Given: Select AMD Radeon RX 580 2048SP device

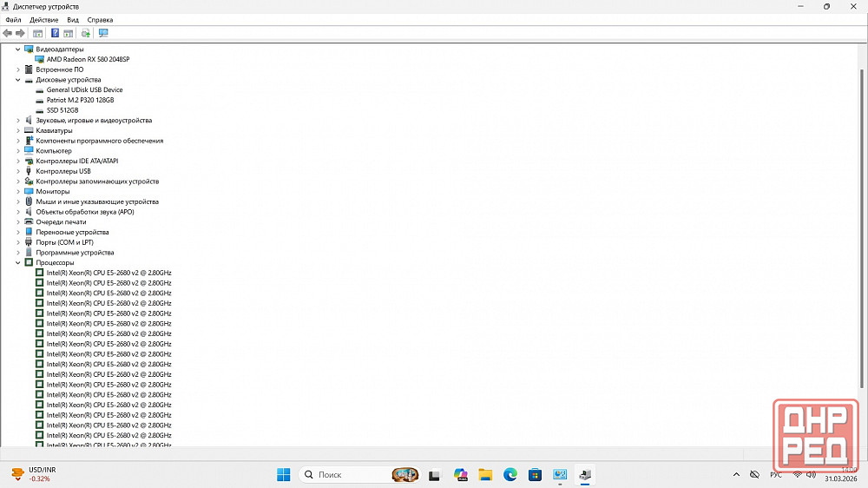Looking at the screenshot, I should point(88,59).
